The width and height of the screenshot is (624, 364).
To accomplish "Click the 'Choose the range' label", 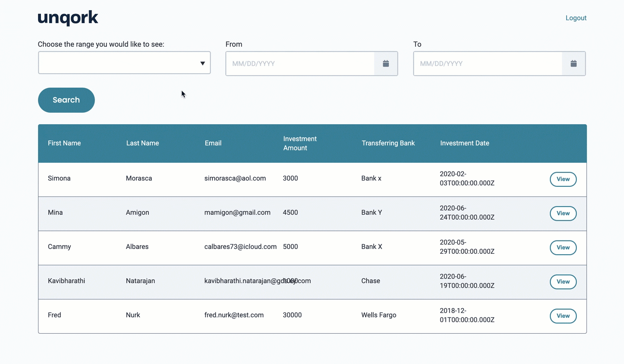I will click(101, 44).
